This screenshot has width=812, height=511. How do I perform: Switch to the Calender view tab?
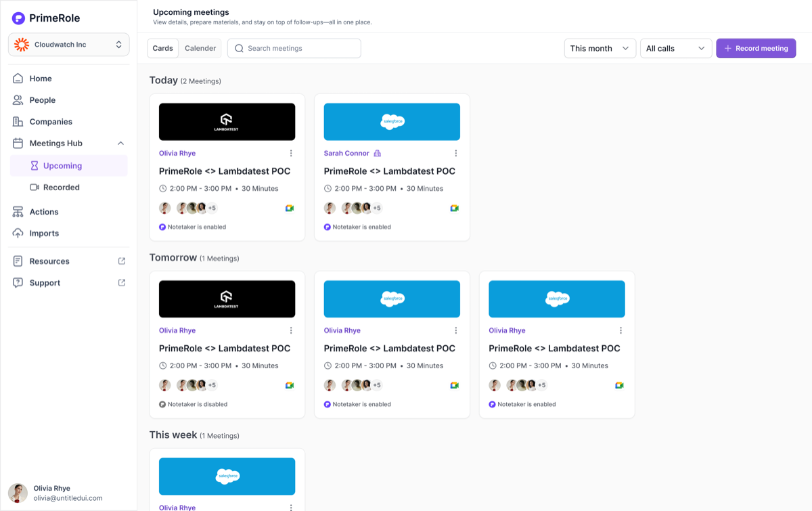click(x=200, y=48)
